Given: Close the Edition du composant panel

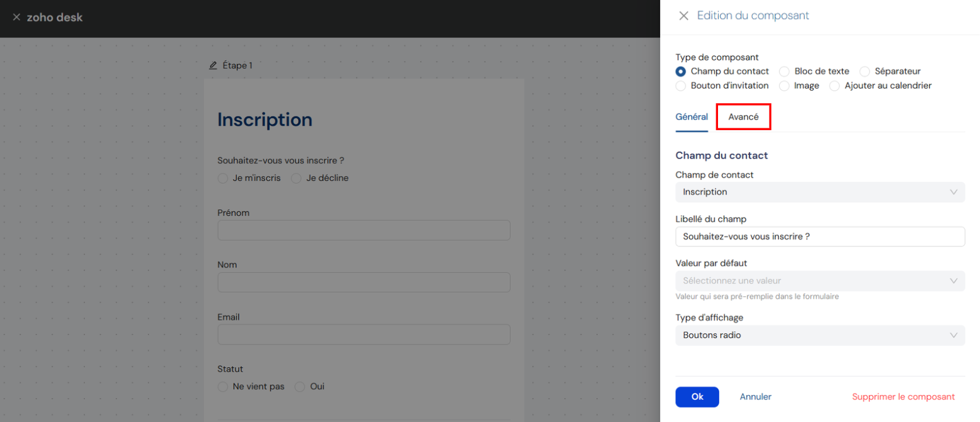Looking at the screenshot, I should tap(684, 16).
